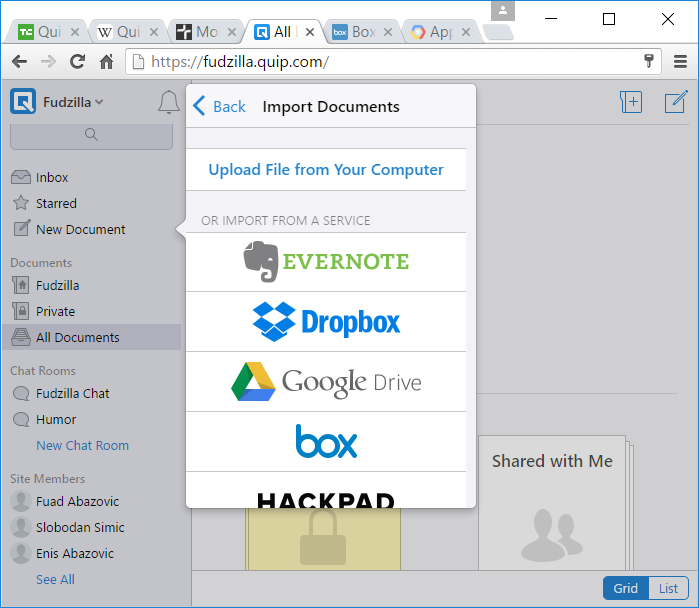The height and width of the screenshot is (608, 699).
Task: Click the new folder icon
Action: click(630, 102)
